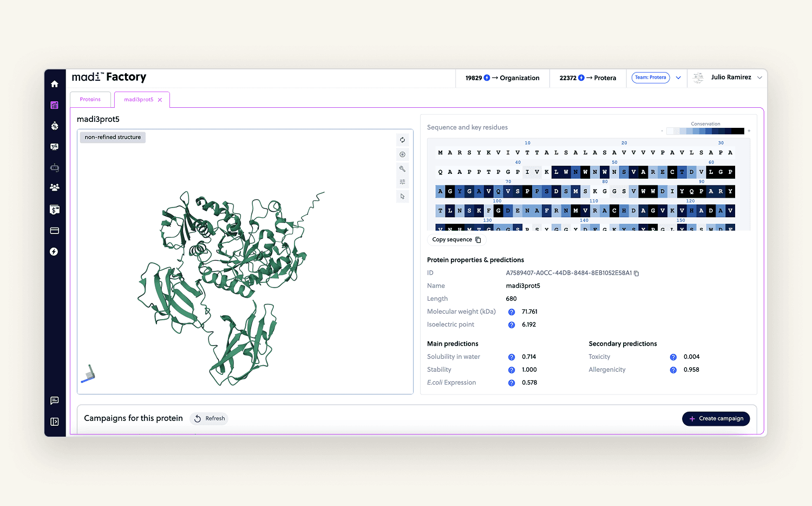This screenshot has width=812, height=506.
Task: Click the lightning bolt sidebar icon
Action: (54, 251)
